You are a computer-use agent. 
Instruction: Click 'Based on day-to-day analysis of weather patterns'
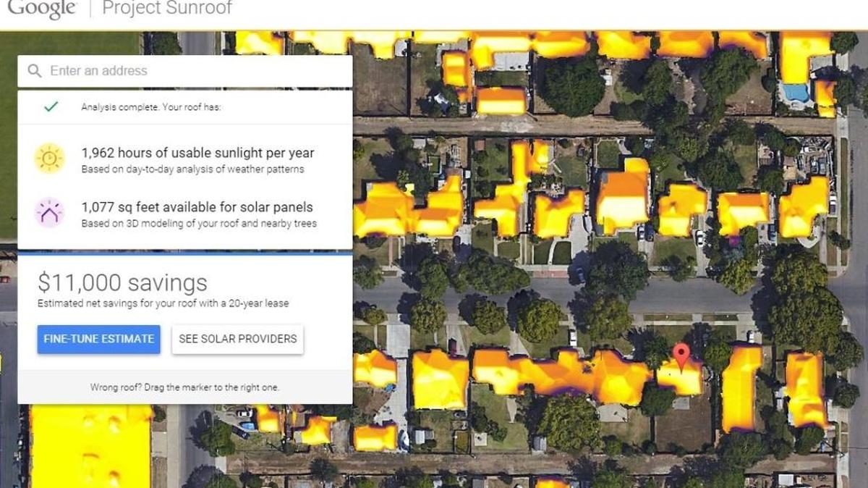point(192,169)
